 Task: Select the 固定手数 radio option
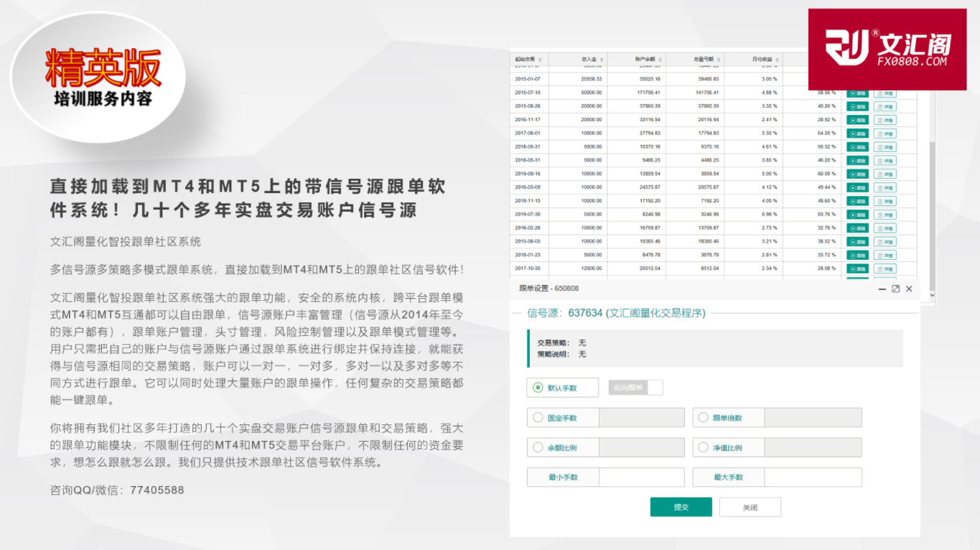(x=538, y=417)
